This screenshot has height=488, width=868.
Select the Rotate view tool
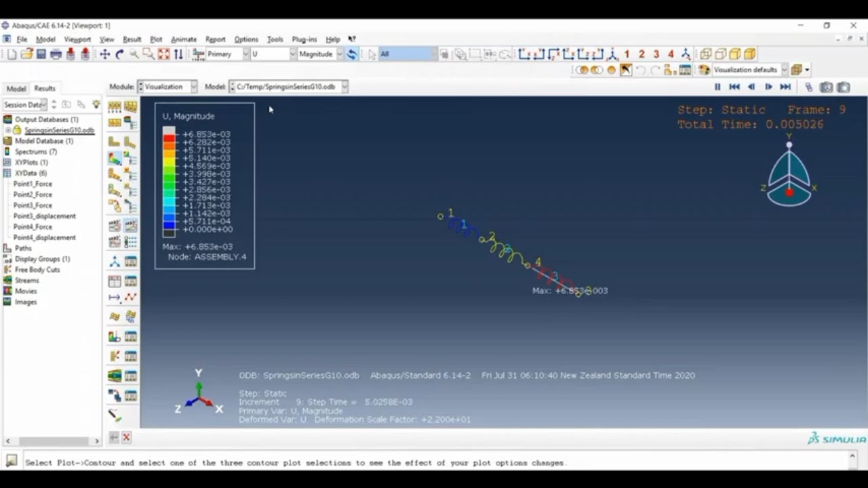pyautogui.click(x=119, y=54)
